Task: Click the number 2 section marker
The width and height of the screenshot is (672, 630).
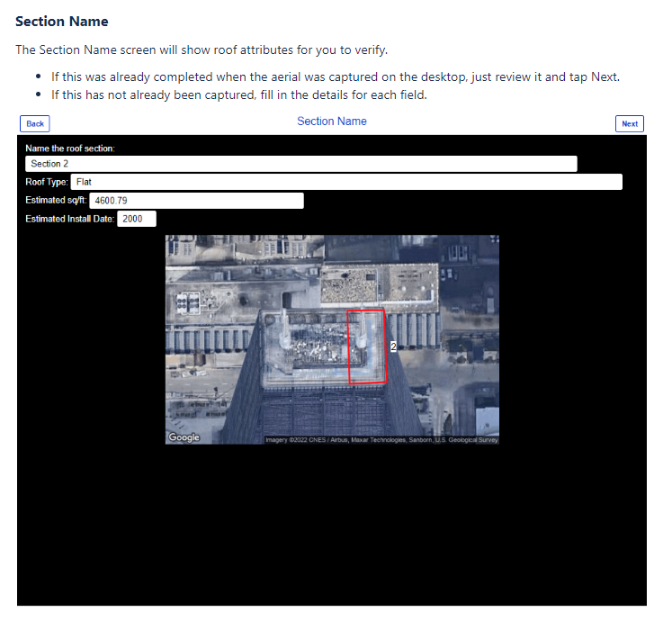Action: click(393, 346)
